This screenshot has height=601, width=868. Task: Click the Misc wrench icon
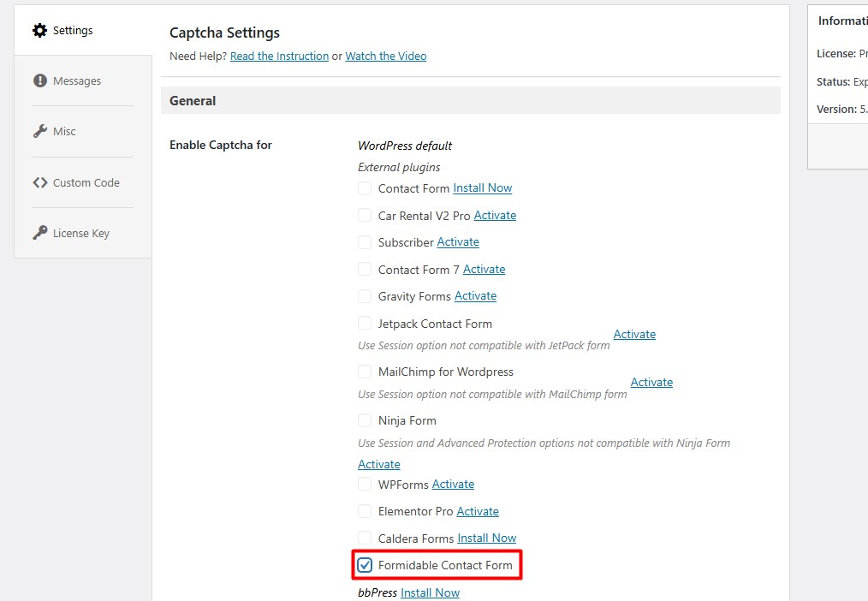[x=40, y=131]
